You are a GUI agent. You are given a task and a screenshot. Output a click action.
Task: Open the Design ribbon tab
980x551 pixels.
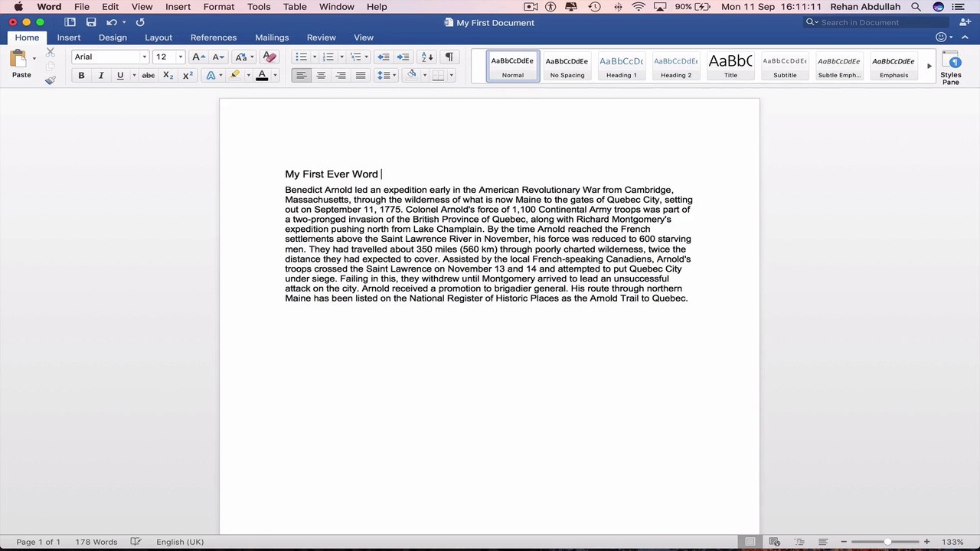[x=113, y=37]
